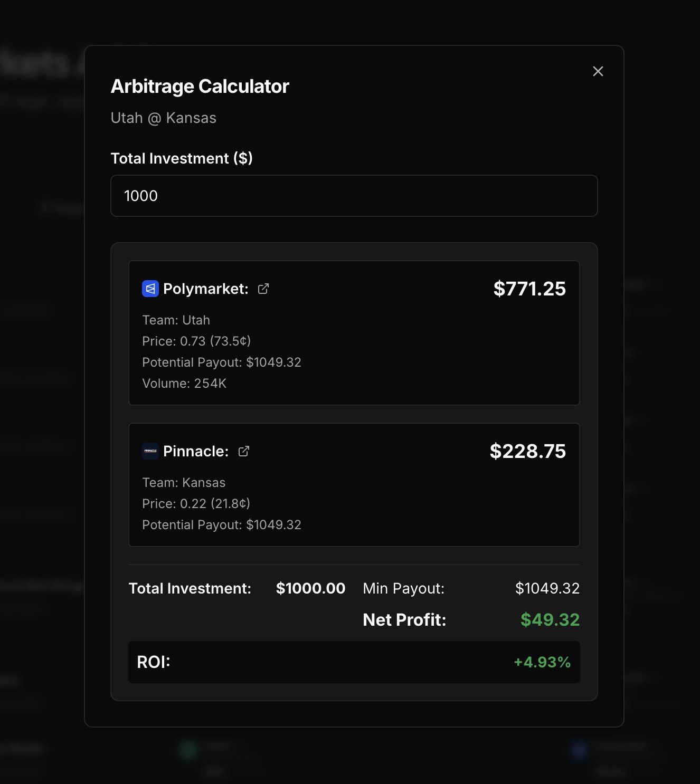700x784 pixels.
Task: Click Price 0.22 (21.8¢) text
Action: click(x=196, y=504)
